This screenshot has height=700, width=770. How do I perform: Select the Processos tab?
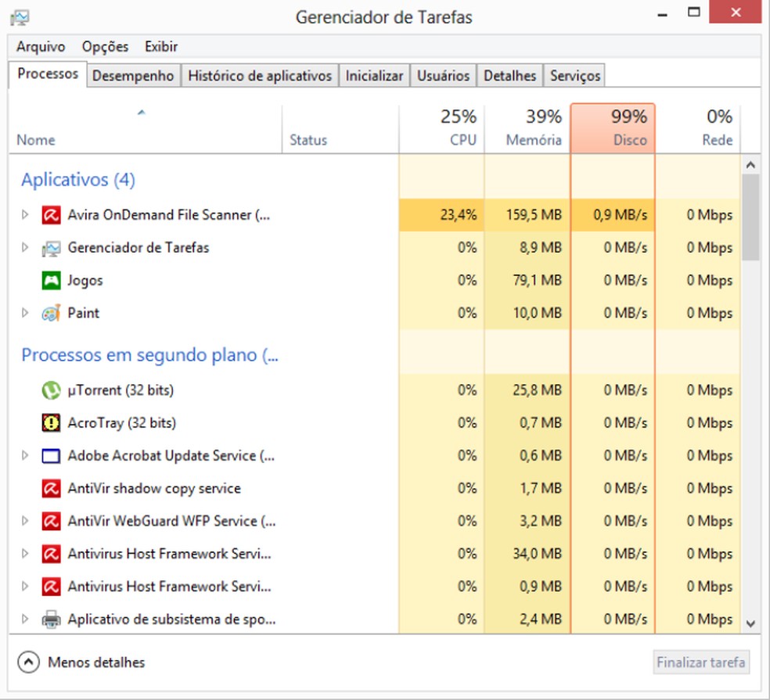pyautogui.click(x=48, y=74)
